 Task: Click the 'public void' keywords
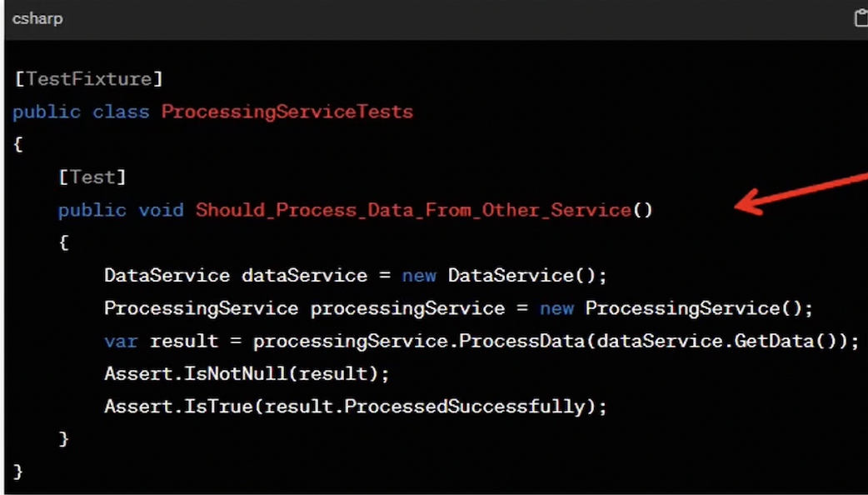[121, 210]
